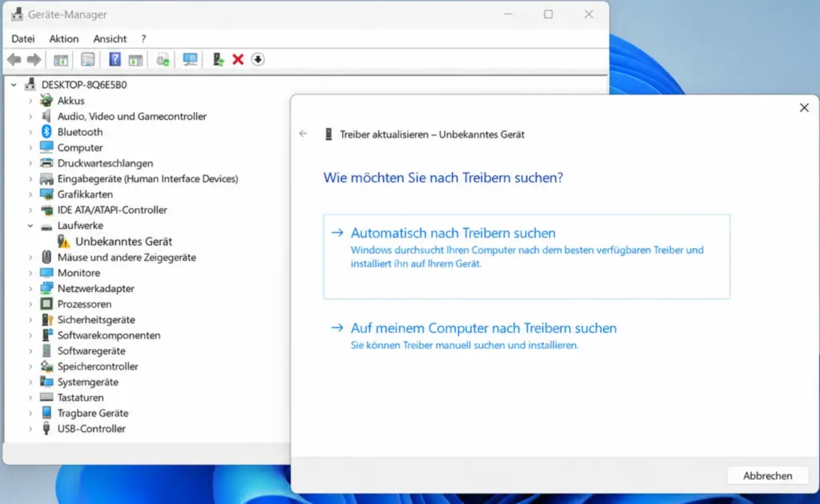The image size is (820, 504).
Task: Click the Abbrechen button
Action: (x=767, y=476)
